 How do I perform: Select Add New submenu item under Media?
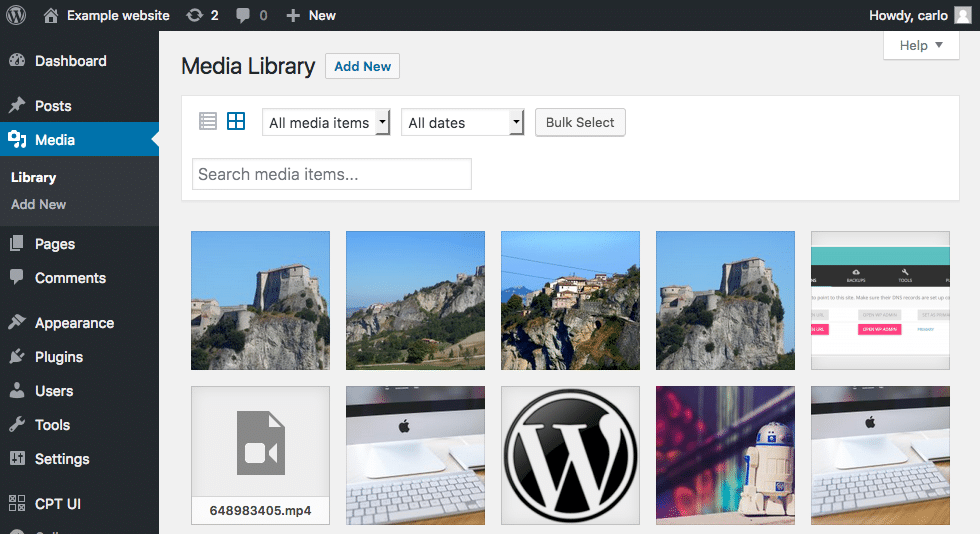click(39, 204)
